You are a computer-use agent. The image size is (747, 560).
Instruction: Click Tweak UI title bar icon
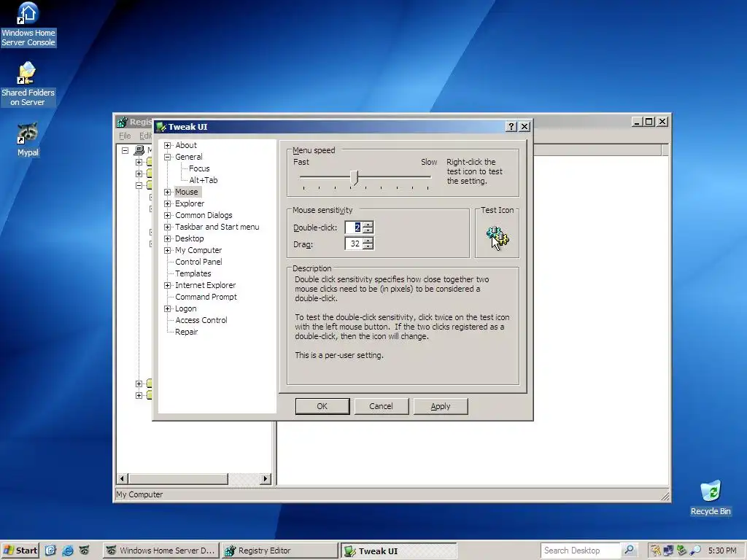click(x=161, y=127)
